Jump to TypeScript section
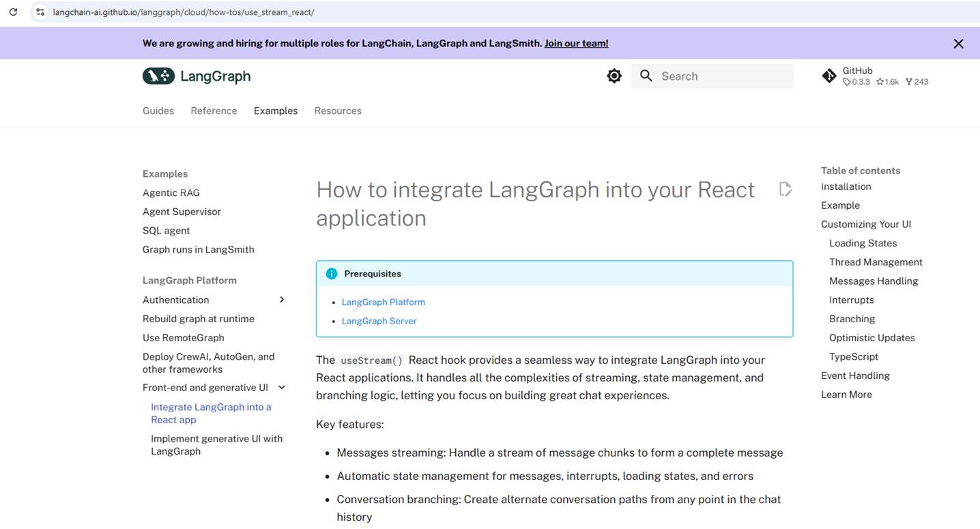This screenshot has height=529, width=980. point(853,356)
